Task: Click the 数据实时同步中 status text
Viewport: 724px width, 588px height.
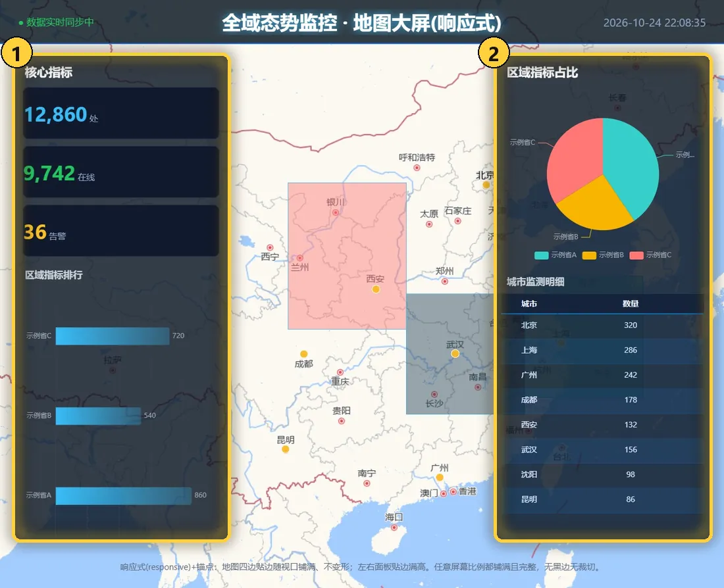Action: pyautogui.click(x=60, y=22)
